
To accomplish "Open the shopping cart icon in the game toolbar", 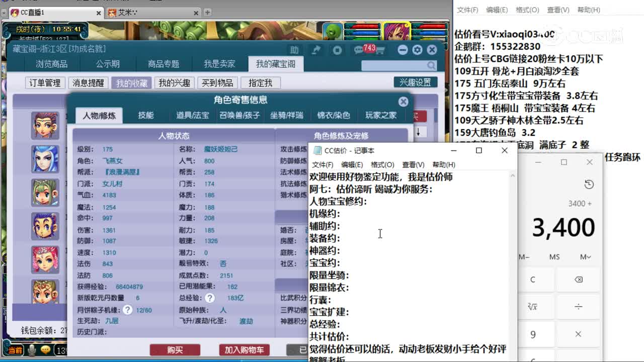I will pos(382,49).
